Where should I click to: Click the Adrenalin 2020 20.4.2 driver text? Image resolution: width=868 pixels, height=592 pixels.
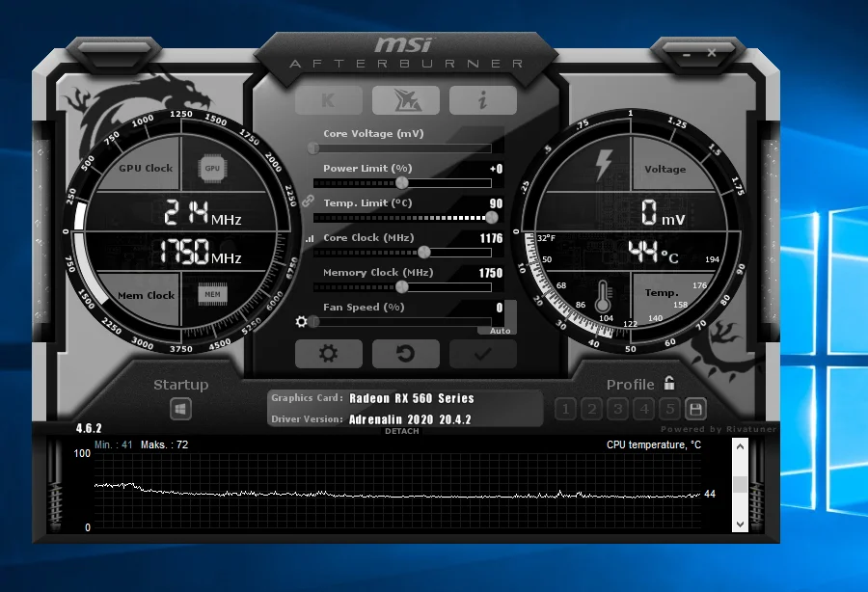click(410, 419)
